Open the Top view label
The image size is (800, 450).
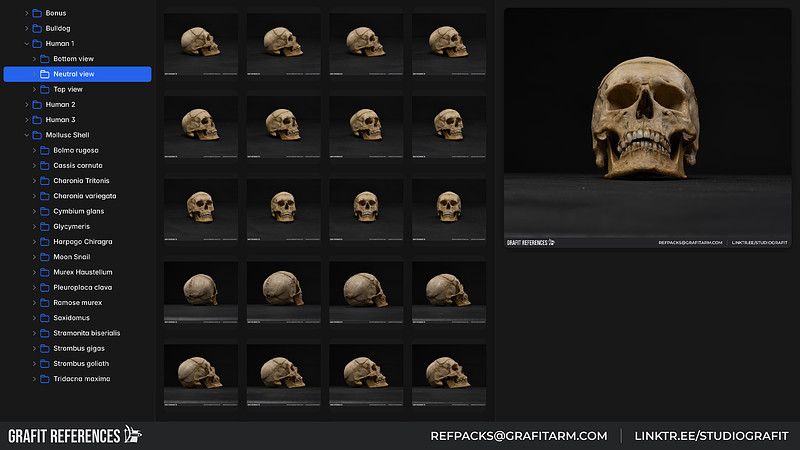[68, 89]
